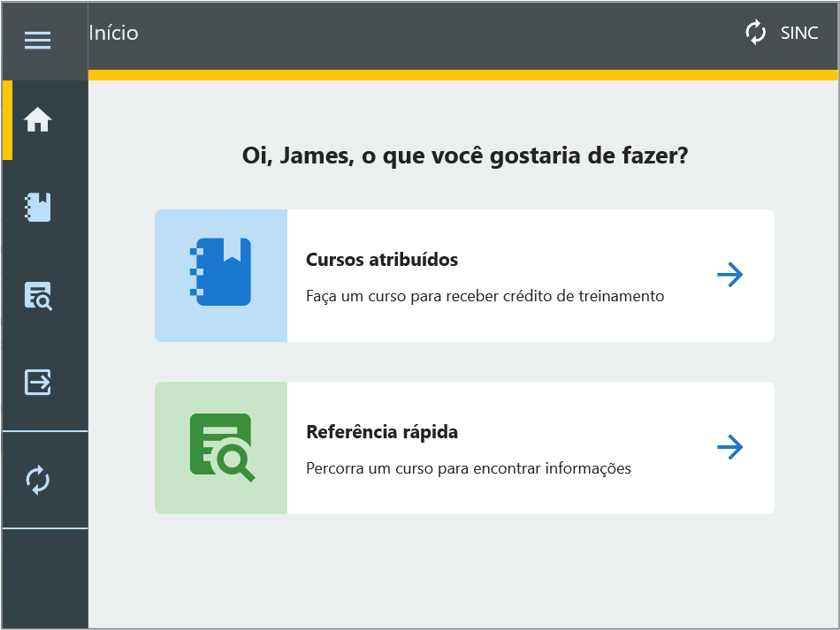The image size is (840, 630).
Task: Follow the arrow on the Cursos atribuídos card
Action: tap(729, 275)
